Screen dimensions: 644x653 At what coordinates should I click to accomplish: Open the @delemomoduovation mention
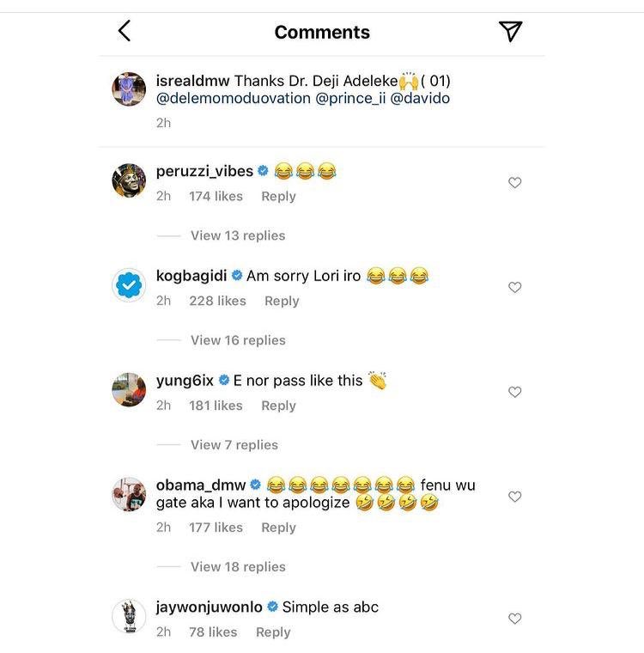coord(234,98)
